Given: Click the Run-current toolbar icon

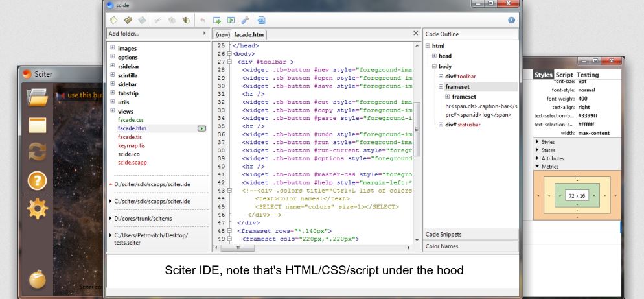Looking at the screenshot, I should tap(231, 19).
